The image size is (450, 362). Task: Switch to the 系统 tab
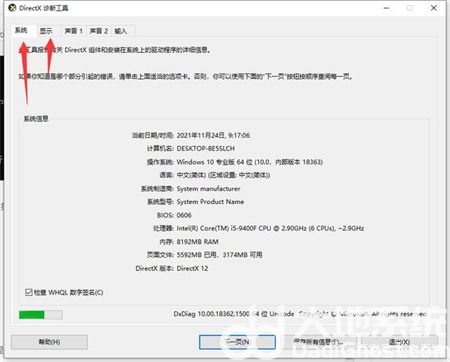point(22,30)
